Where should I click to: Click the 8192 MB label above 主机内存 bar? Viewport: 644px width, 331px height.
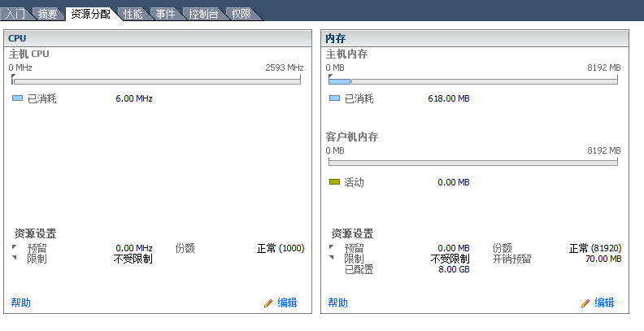603,68
